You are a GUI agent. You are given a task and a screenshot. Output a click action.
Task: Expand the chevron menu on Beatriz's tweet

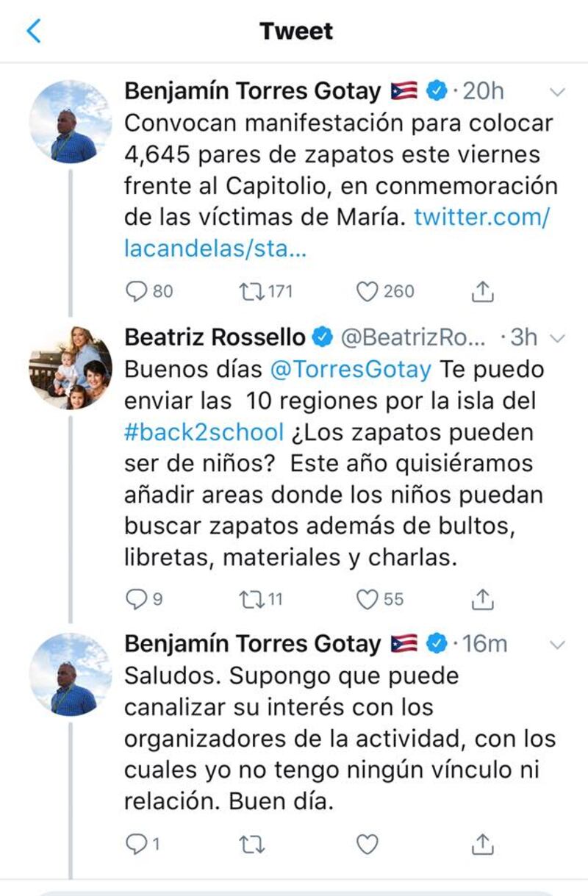[x=557, y=338]
